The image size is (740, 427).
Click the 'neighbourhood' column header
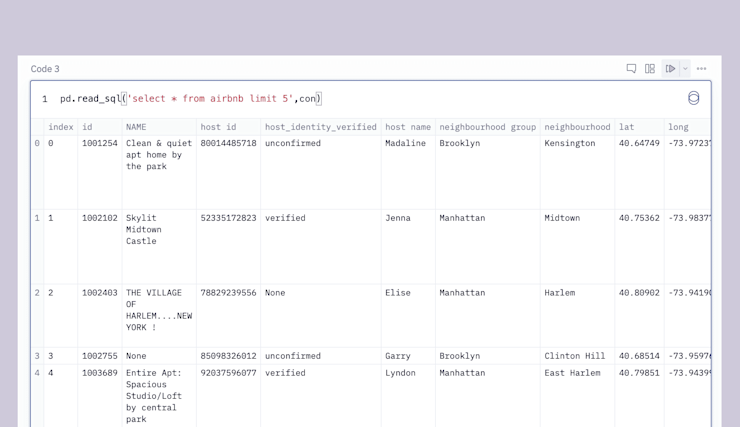[577, 127]
